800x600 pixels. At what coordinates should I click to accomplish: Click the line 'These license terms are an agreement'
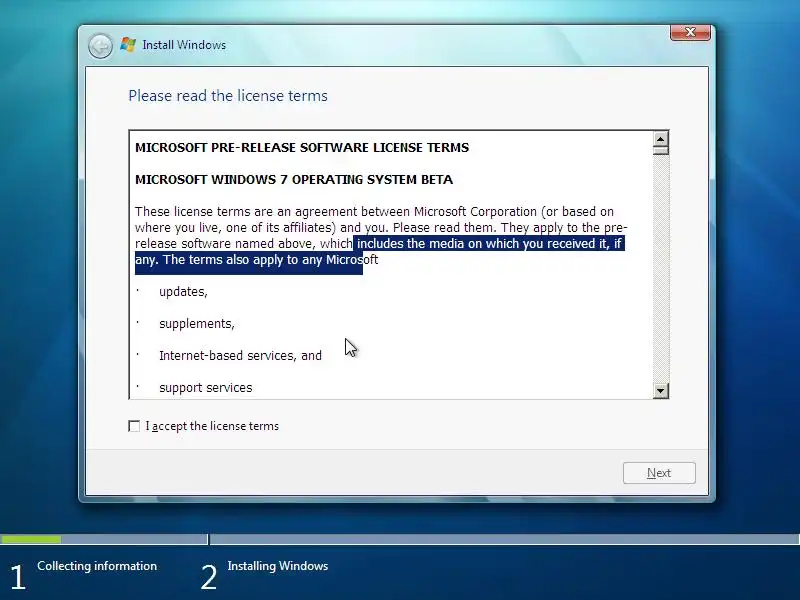click(247, 212)
